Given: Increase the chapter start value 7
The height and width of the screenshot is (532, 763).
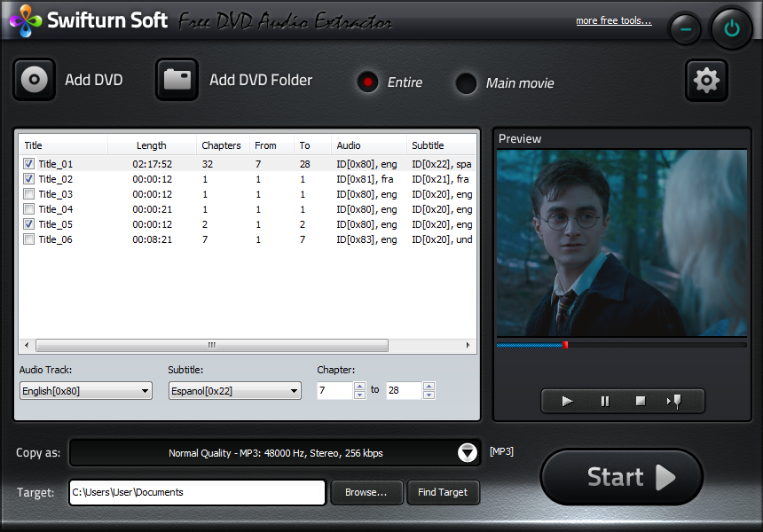Looking at the screenshot, I should tap(359, 386).
